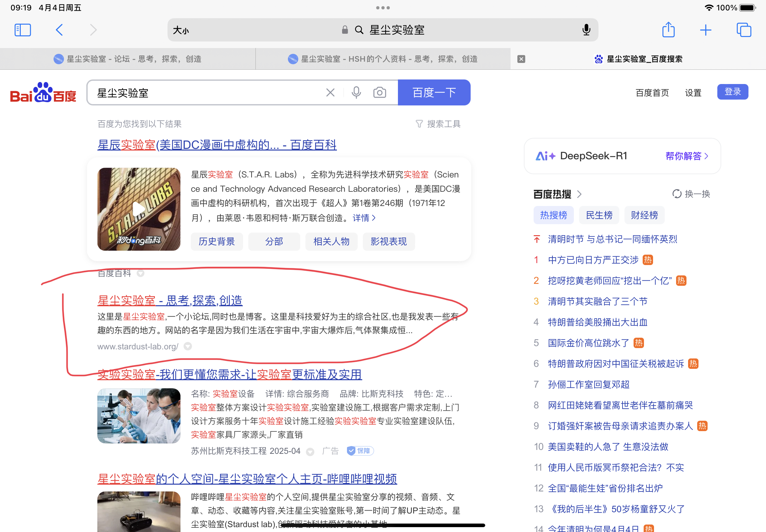The height and width of the screenshot is (532, 766).
Task: Click the Baidu logo
Action: click(x=43, y=92)
